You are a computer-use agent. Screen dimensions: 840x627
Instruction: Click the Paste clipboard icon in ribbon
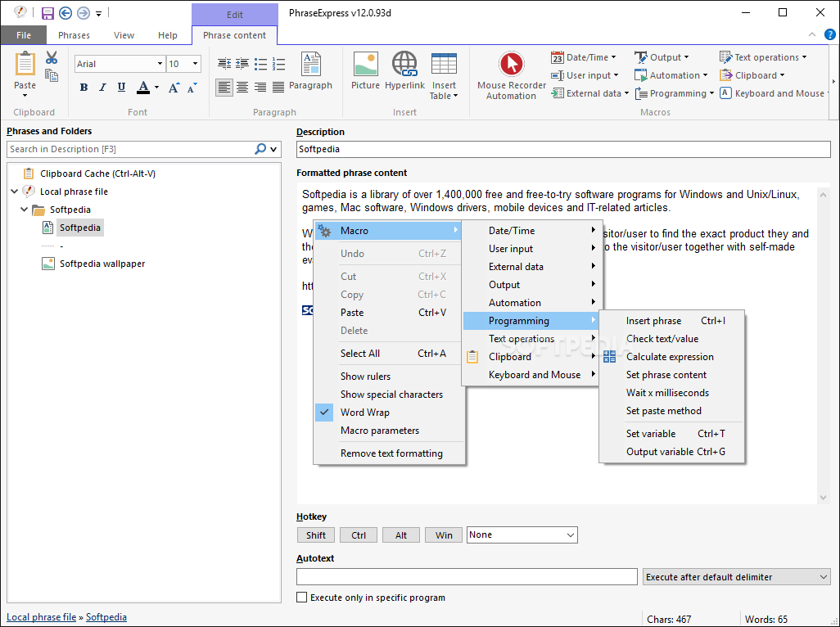pyautogui.click(x=25, y=64)
